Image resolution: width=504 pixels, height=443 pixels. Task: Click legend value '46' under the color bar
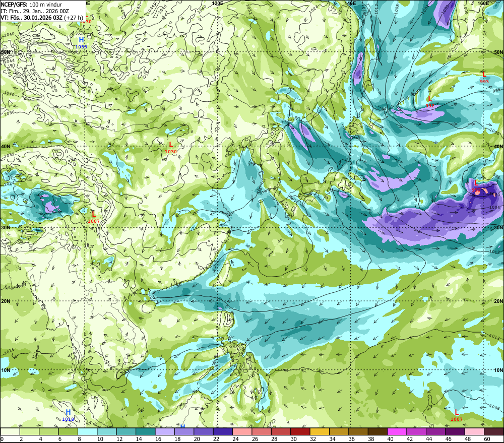[x=449, y=439]
